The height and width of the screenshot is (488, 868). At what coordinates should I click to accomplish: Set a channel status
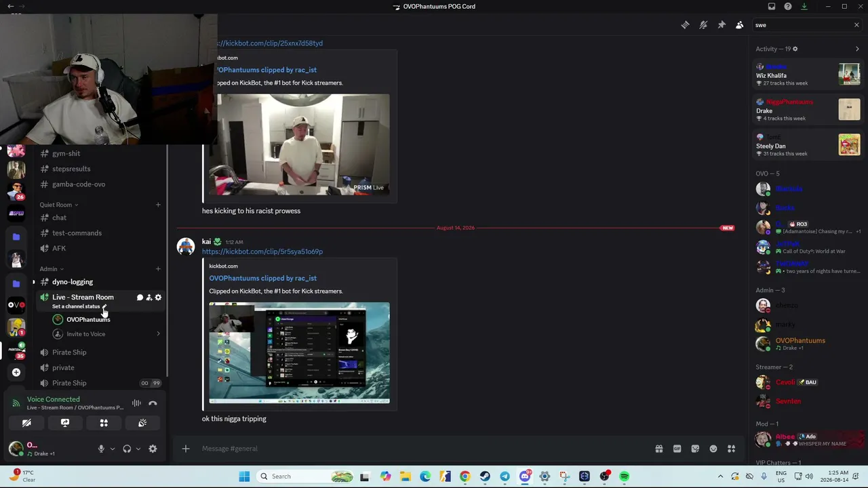[79, 306]
